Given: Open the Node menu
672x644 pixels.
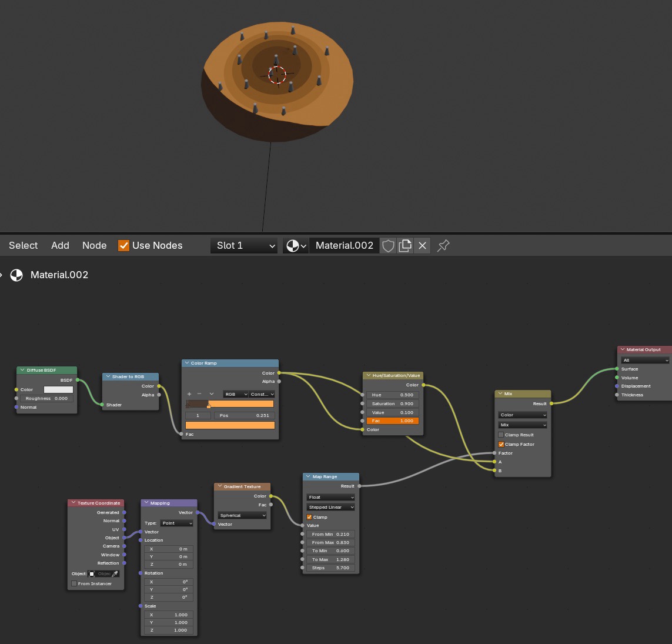Looking at the screenshot, I should 94,246.
